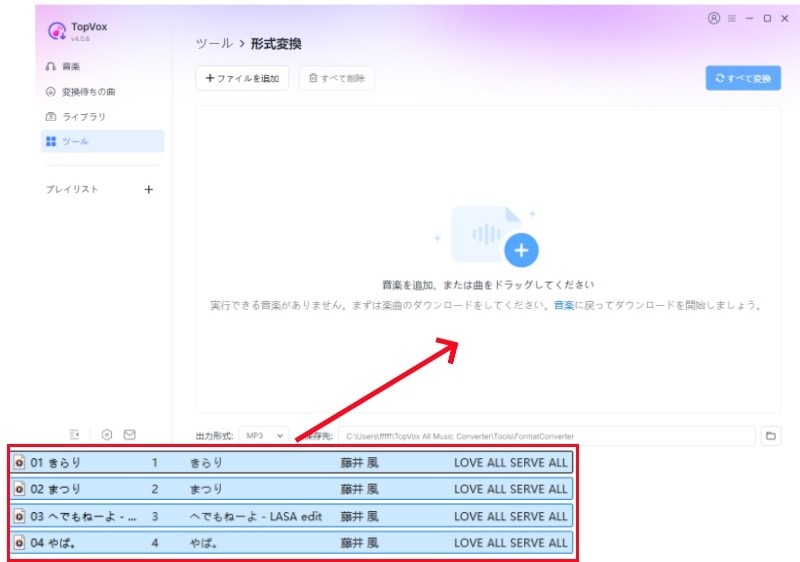This screenshot has height=562, width=800.
Task: Click the ファイルを追加 button
Action: tap(242, 78)
